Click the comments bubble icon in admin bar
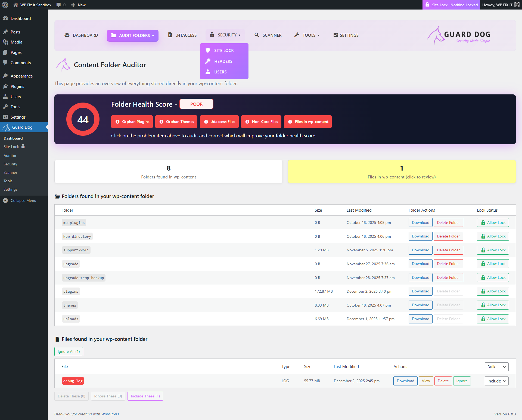The width and height of the screenshot is (522, 420). tap(58, 5)
